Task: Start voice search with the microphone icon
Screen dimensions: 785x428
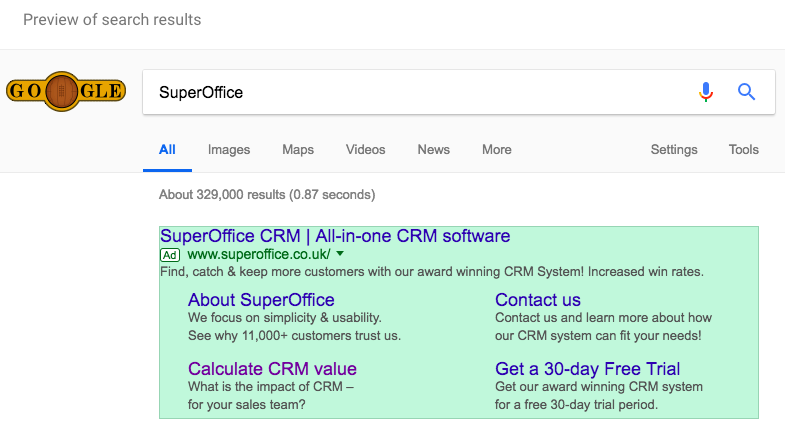Action: click(x=706, y=92)
